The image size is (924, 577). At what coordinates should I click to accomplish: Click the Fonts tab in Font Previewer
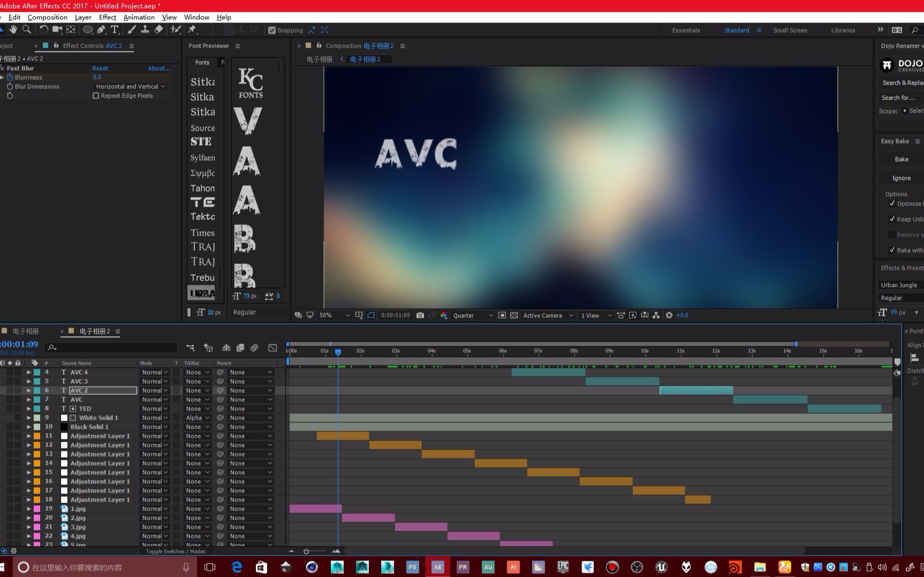click(x=202, y=63)
